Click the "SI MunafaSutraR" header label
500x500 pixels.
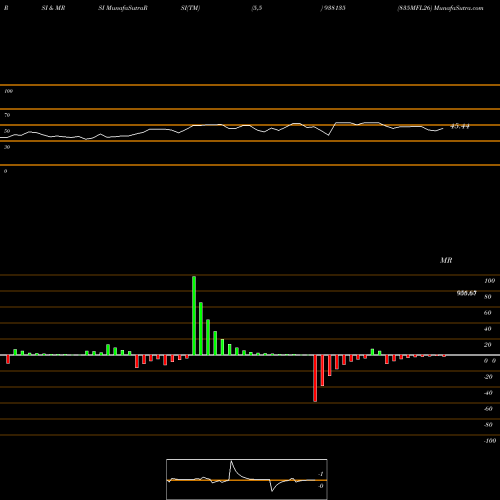(123, 8)
